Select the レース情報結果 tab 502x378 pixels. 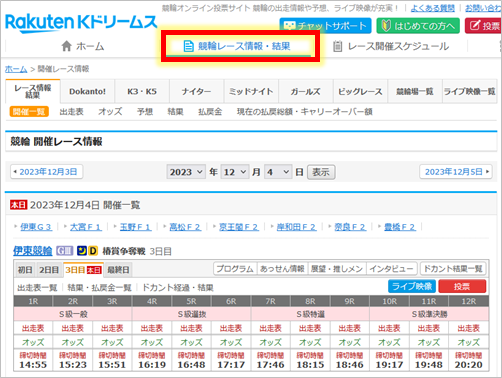click(x=33, y=91)
